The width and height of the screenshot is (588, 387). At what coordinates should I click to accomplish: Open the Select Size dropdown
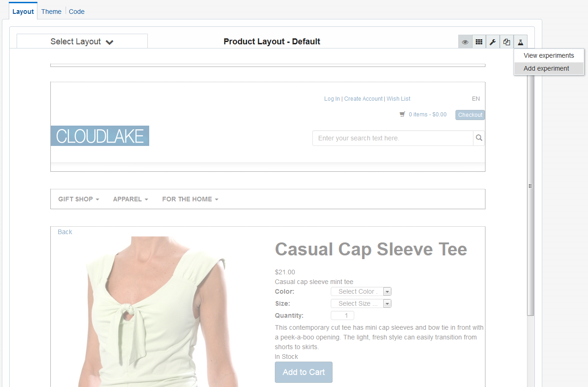(361, 303)
